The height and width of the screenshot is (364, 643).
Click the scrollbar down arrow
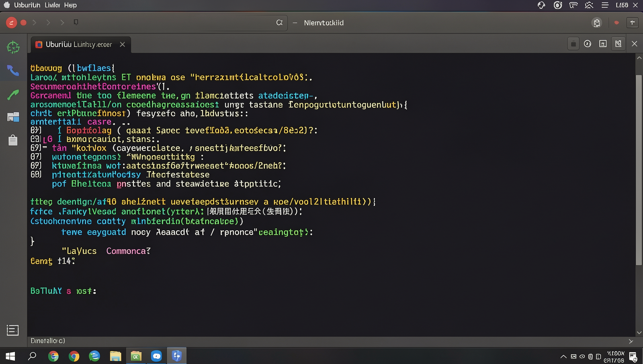click(639, 333)
